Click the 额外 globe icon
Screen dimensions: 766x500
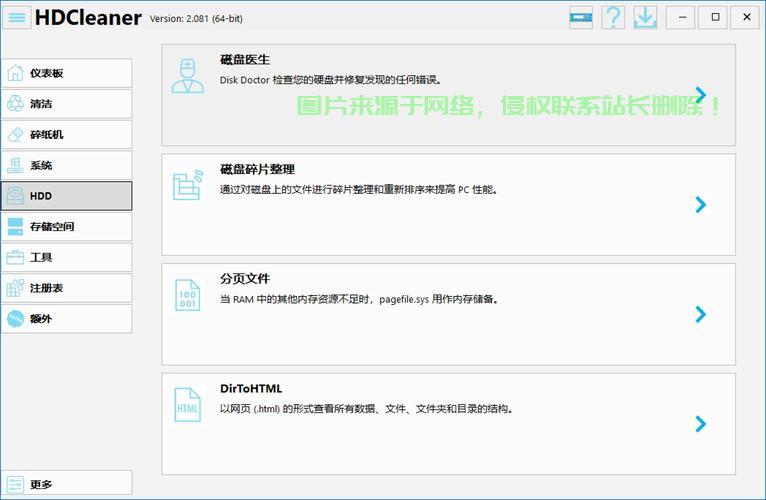tap(15, 319)
